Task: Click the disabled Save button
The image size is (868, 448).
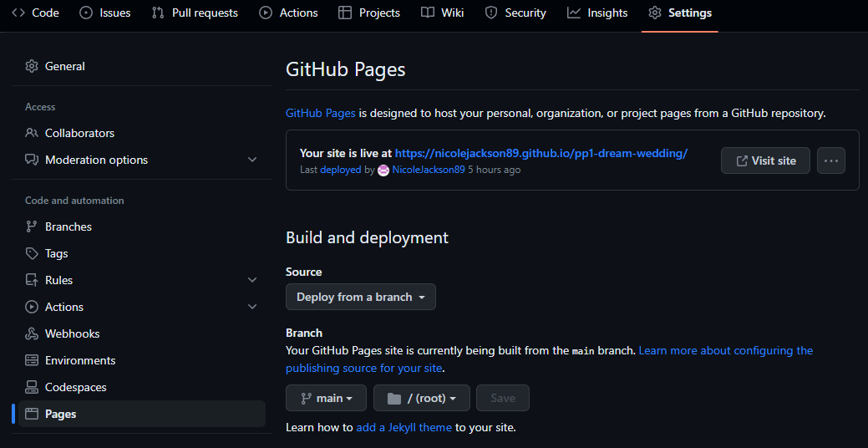Action: click(503, 398)
